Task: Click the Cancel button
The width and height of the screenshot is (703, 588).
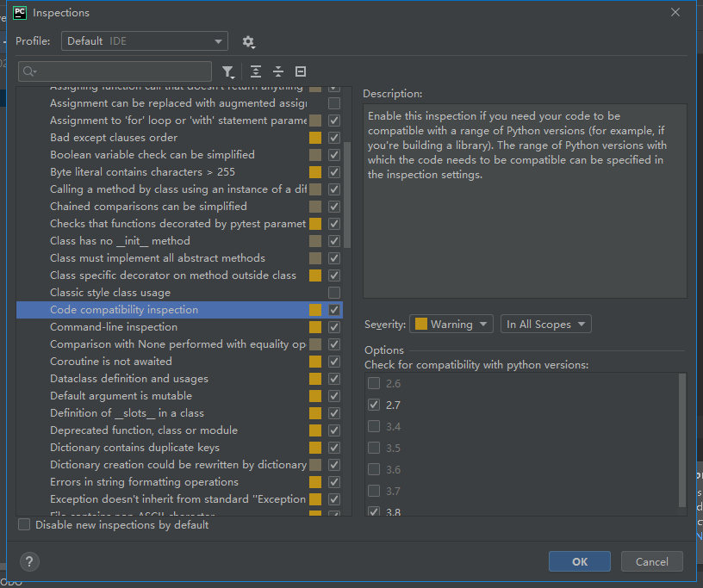Action: [x=651, y=561]
